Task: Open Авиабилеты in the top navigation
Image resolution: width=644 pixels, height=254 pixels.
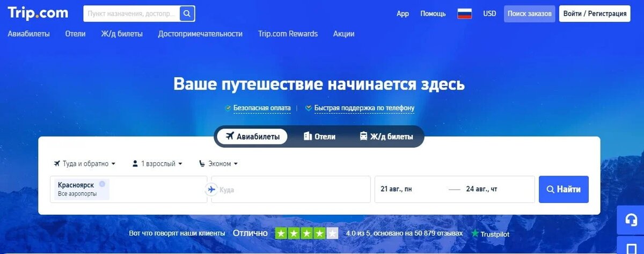Action: click(x=28, y=34)
